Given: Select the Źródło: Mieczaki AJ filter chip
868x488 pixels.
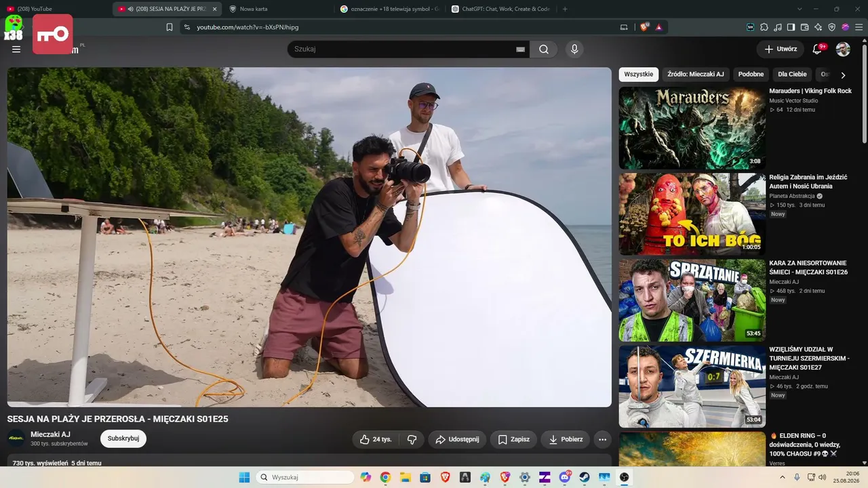Looking at the screenshot, I should click(696, 75).
